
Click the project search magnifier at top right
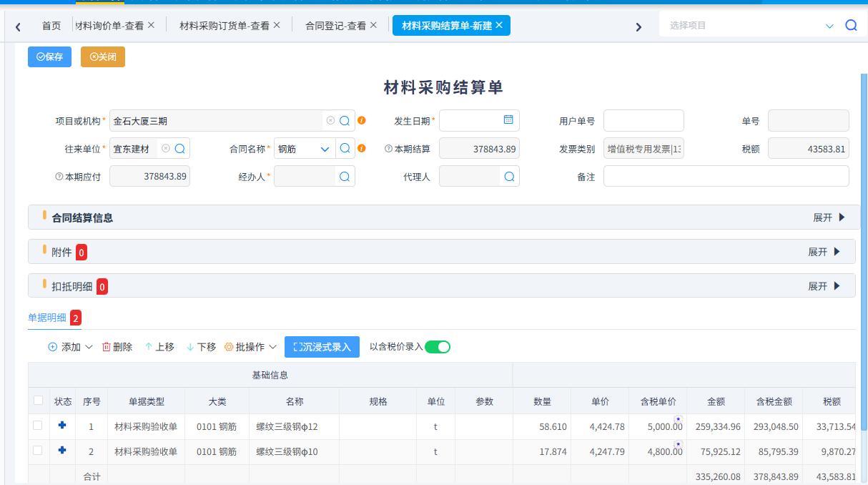click(x=851, y=24)
